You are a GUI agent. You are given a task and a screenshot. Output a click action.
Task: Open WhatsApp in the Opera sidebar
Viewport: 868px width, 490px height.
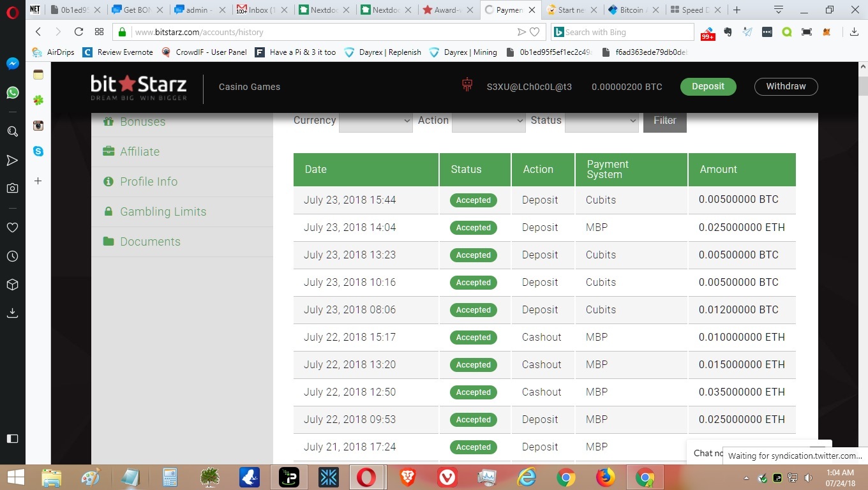point(12,93)
